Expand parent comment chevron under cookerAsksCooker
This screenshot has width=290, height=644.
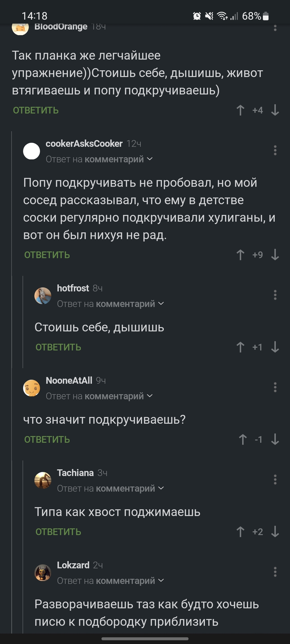tap(150, 159)
